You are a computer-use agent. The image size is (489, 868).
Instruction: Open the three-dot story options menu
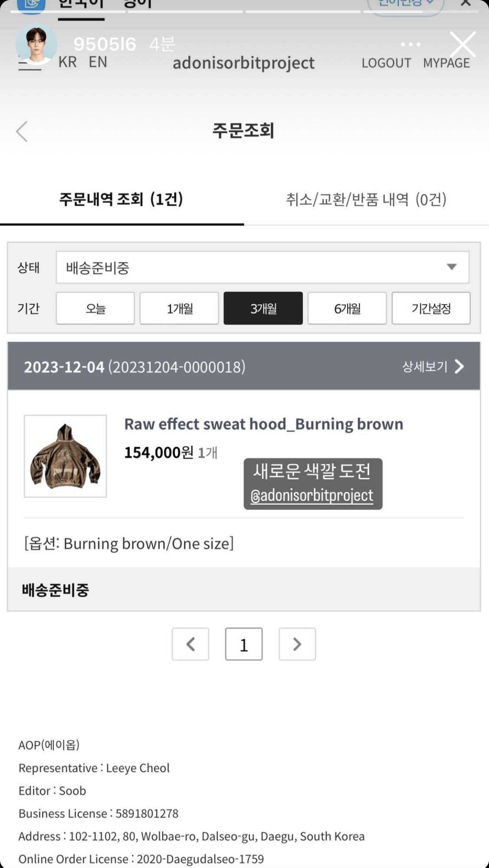point(410,44)
